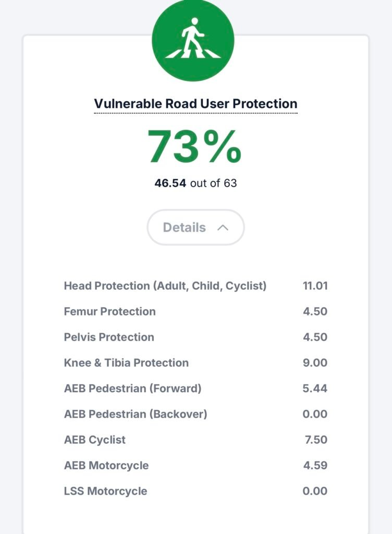Click the AEB Pedestrian (Backover) label
The image size is (392, 534).
pos(136,414)
